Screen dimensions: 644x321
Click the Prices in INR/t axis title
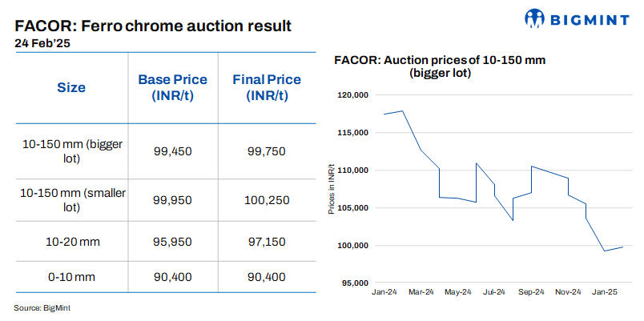coord(330,188)
